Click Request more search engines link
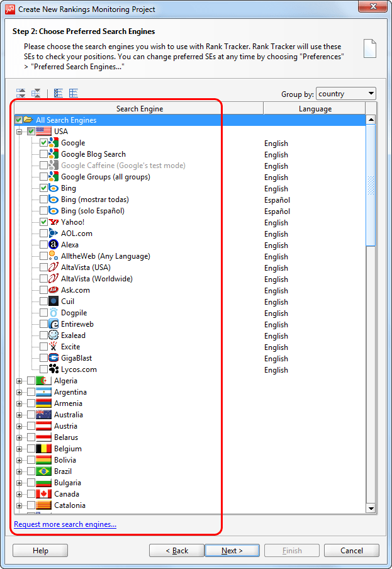392x569 pixels. coord(65,524)
